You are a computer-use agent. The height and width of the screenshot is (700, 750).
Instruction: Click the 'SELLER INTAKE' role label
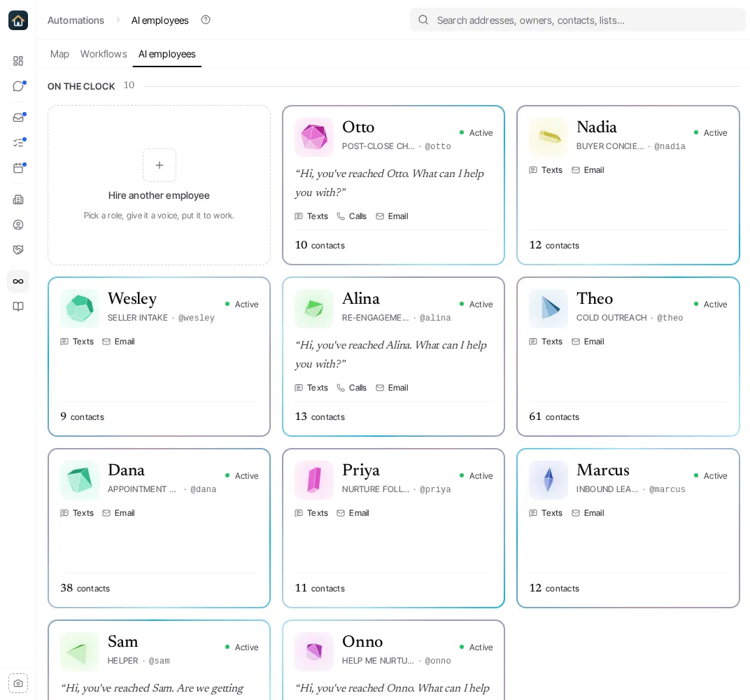(x=138, y=318)
